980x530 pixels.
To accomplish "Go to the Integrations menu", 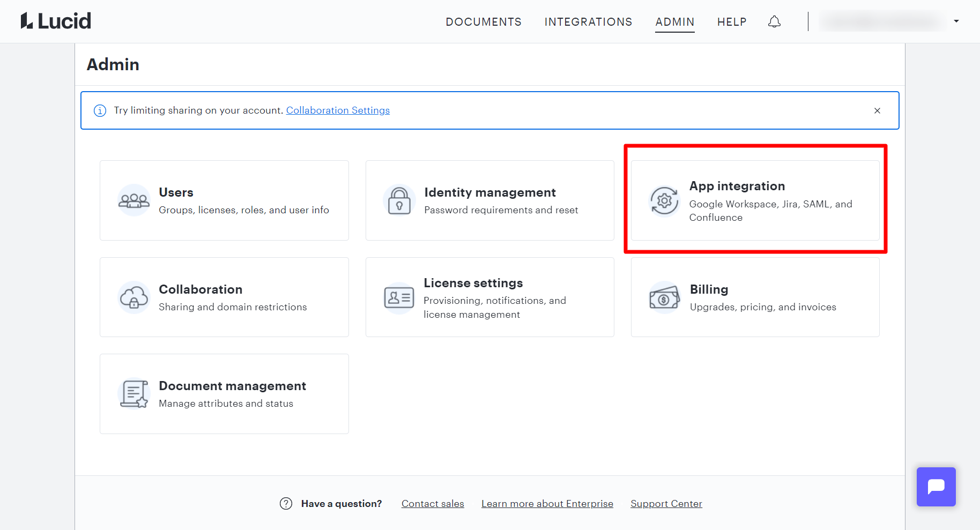I will (588, 22).
